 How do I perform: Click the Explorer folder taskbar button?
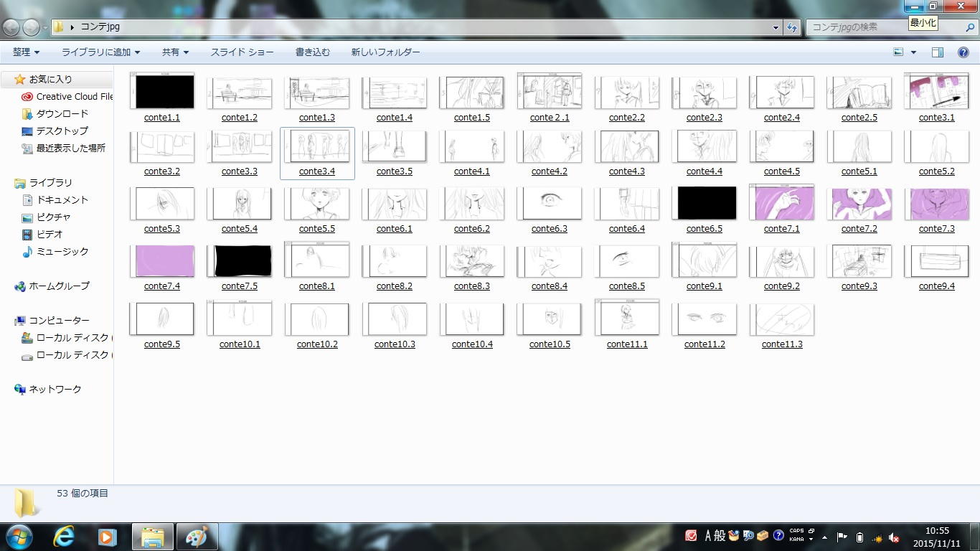(x=152, y=536)
